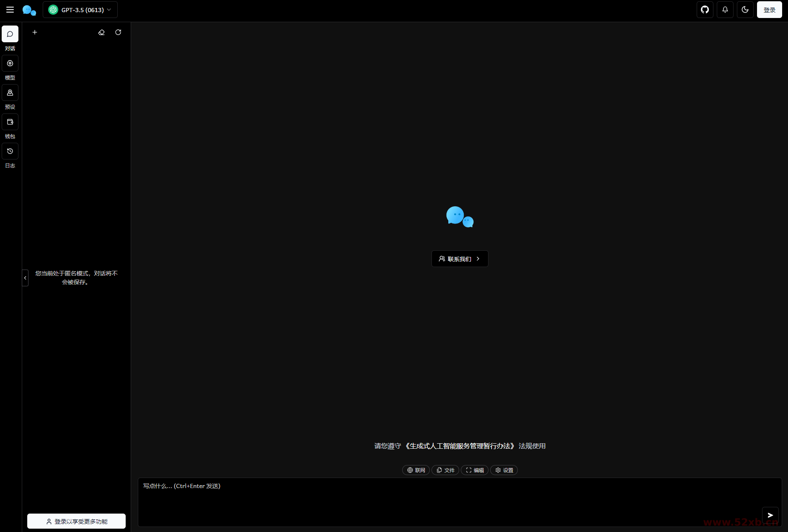Collapse the conversation sidebar
Screen dimensions: 788x532
[x=25, y=278]
